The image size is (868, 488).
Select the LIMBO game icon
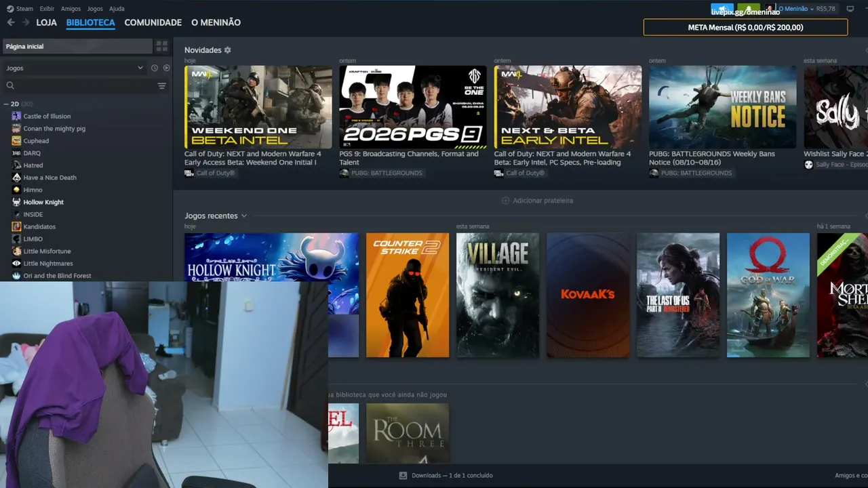pos(16,239)
